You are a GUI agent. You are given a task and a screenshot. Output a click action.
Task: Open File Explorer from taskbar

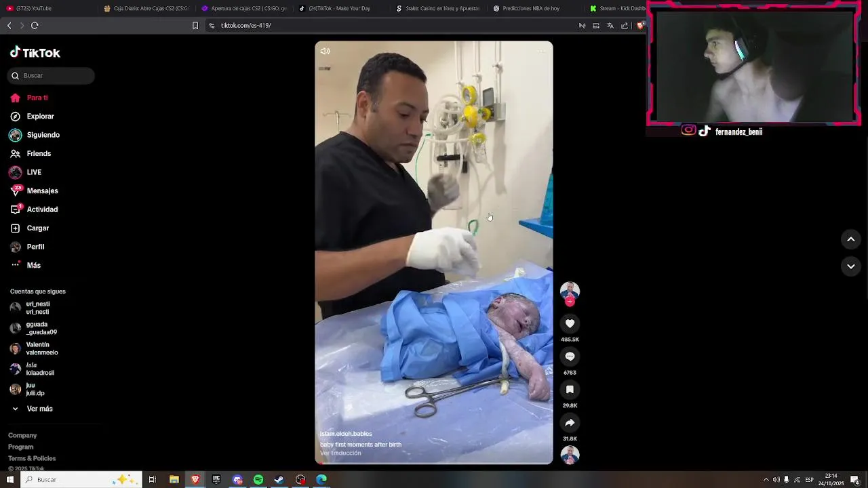point(174,479)
